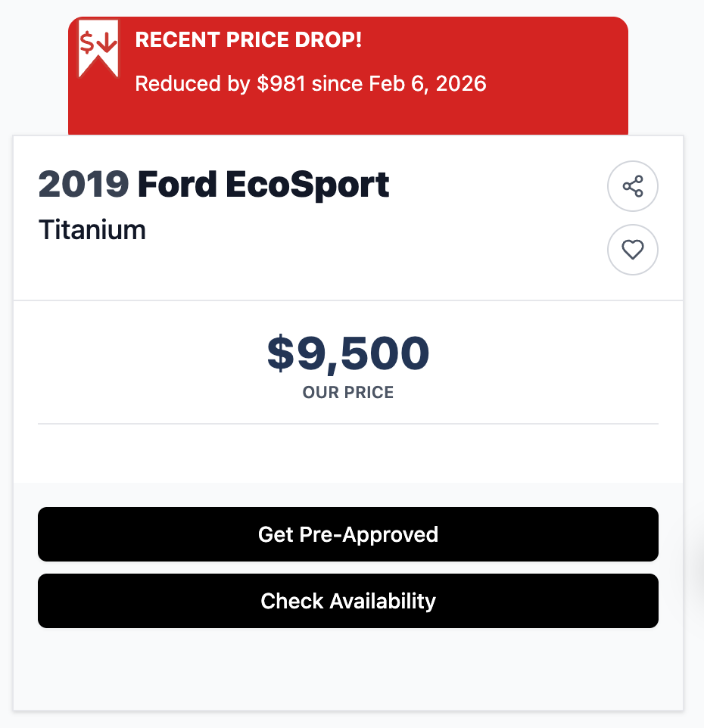This screenshot has height=728, width=704.
Task: Click the Titanium trim label
Action: [x=92, y=229]
